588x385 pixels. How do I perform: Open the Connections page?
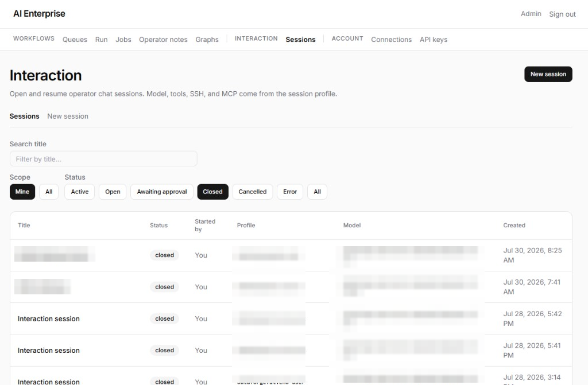coord(391,40)
